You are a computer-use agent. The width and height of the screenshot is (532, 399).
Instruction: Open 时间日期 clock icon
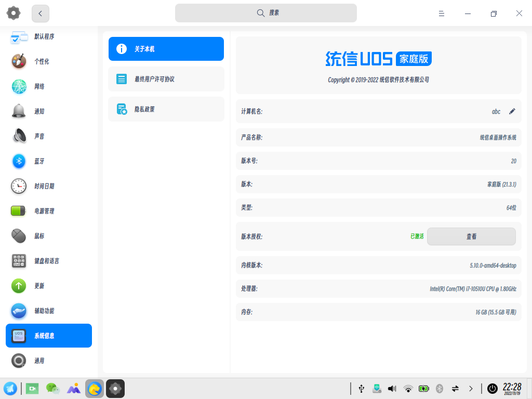[19, 186]
